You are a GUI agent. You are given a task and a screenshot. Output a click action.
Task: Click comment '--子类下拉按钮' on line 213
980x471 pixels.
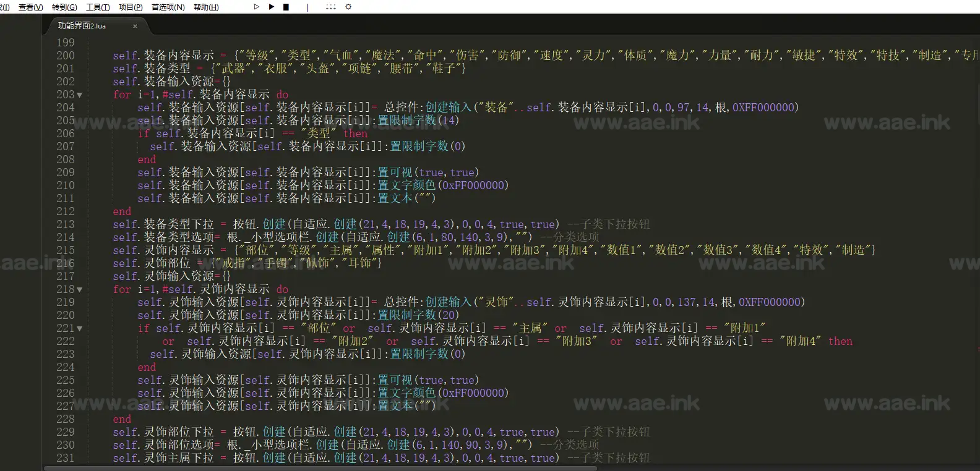click(x=609, y=224)
